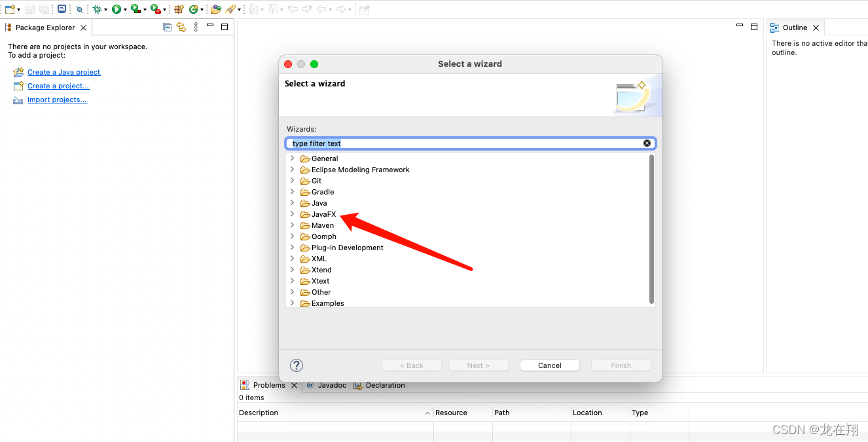Toggle Link with Editor in Package Explorer
Screen dimensions: 868x442
(x=181, y=27)
